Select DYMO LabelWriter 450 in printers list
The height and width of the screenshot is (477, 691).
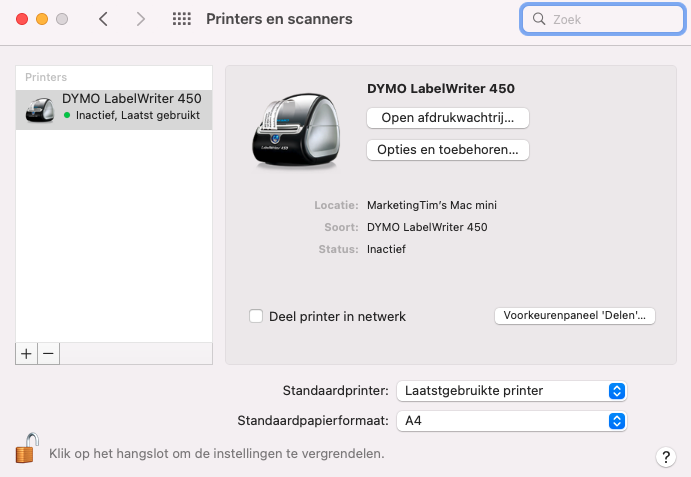coord(114,107)
